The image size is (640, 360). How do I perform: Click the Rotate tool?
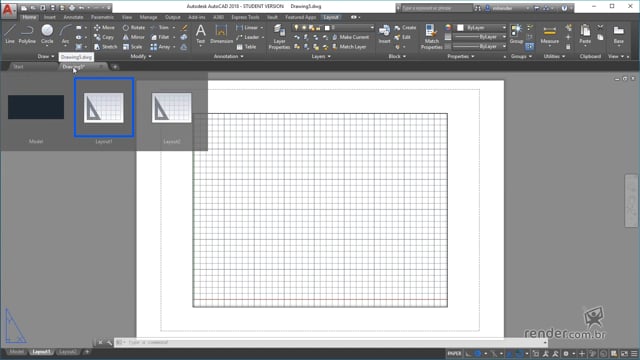click(x=134, y=27)
